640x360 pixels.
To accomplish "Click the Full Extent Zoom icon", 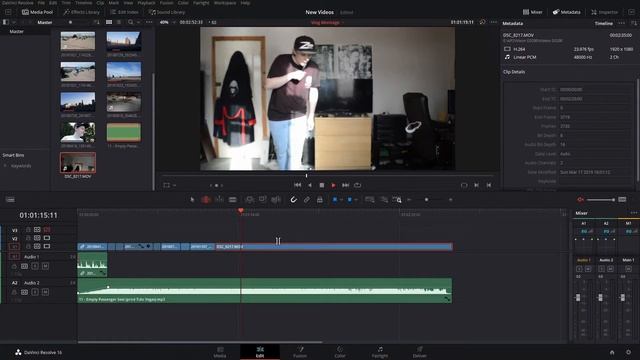I will pos(370,200).
